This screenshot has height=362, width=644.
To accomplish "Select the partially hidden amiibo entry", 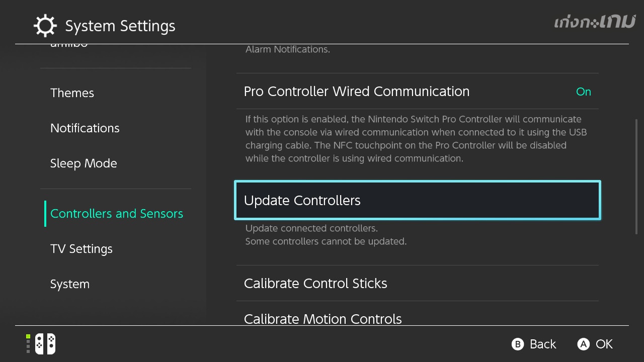I will (x=69, y=46).
